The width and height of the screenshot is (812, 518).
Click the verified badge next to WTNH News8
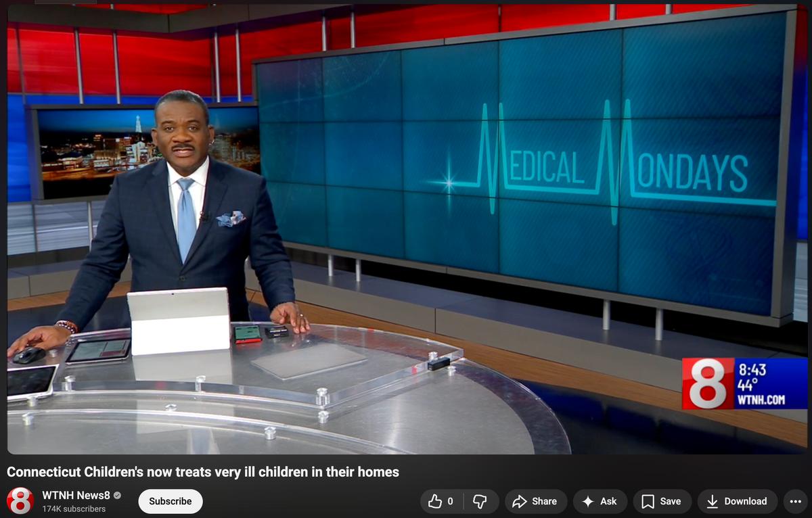[x=117, y=495]
